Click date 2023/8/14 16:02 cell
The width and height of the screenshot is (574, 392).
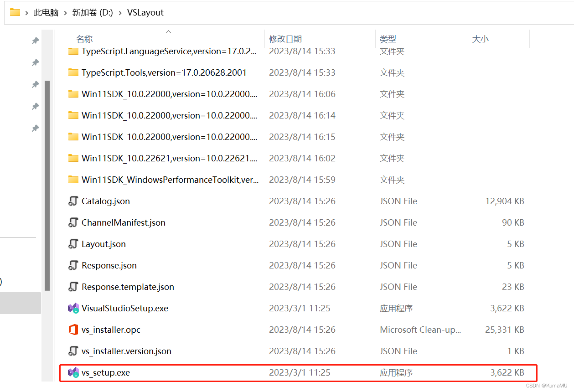[x=302, y=158]
